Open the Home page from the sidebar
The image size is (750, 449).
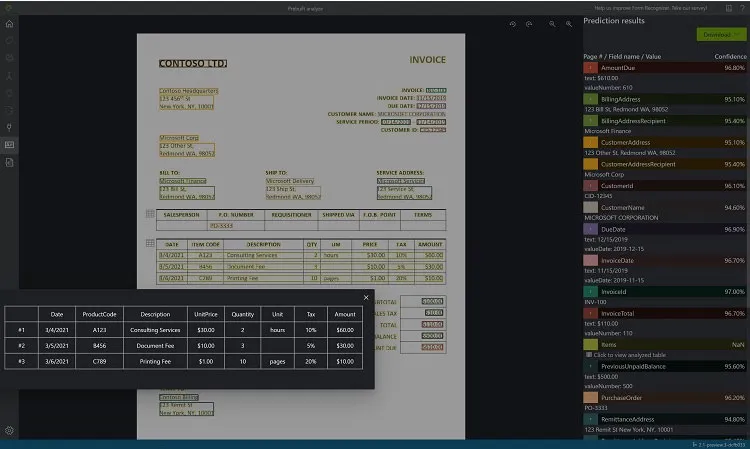(x=10, y=24)
